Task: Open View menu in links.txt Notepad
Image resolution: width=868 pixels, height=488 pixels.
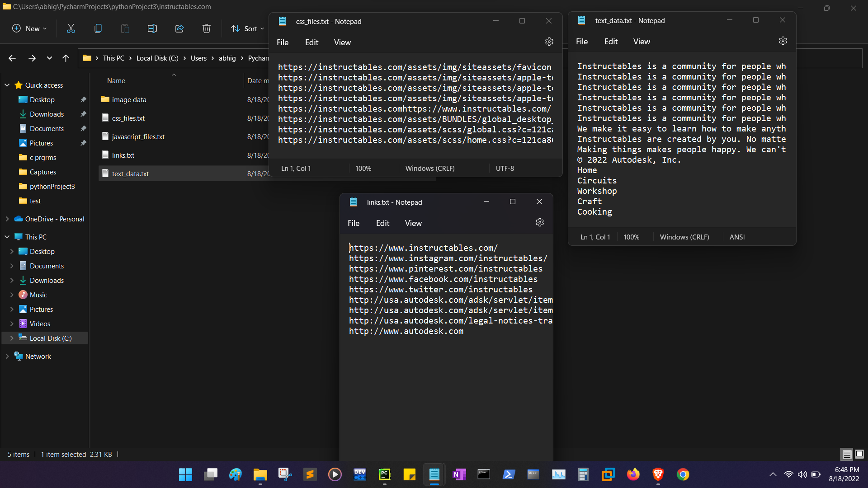Action: [413, 223]
